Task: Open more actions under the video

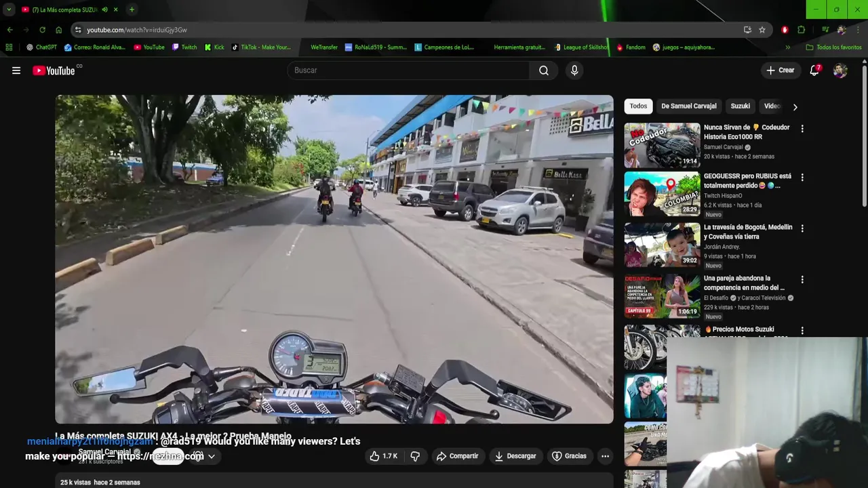Action: [x=605, y=456]
